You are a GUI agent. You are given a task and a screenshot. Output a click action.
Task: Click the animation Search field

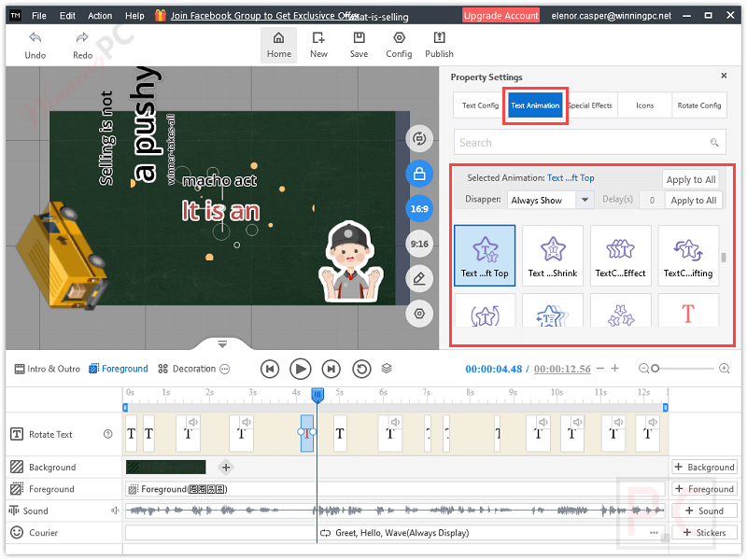pyautogui.click(x=590, y=143)
